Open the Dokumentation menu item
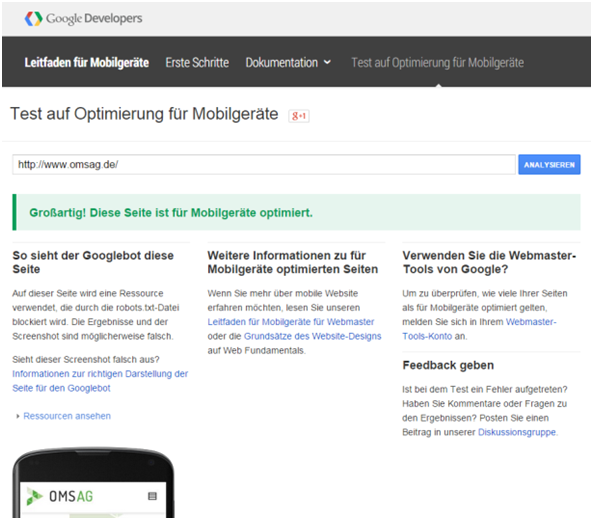Image resolution: width=593 pixels, height=520 pixels. coord(282,62)
